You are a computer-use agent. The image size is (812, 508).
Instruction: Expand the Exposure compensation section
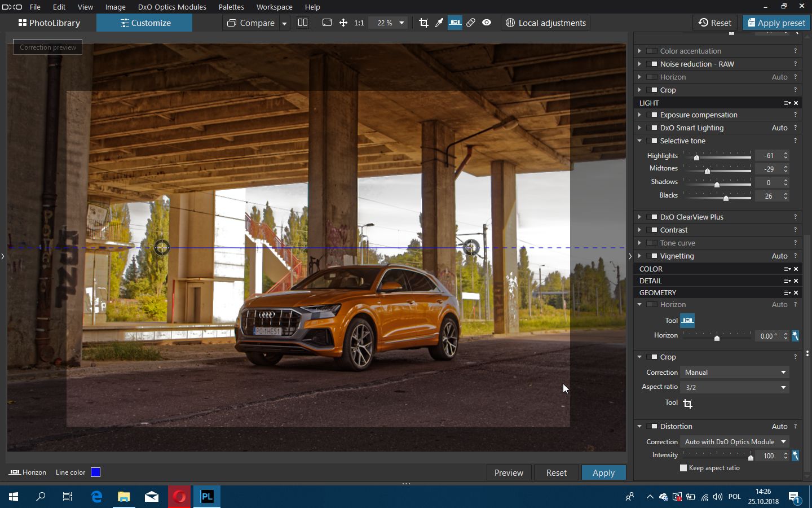(x=639, y=115)
